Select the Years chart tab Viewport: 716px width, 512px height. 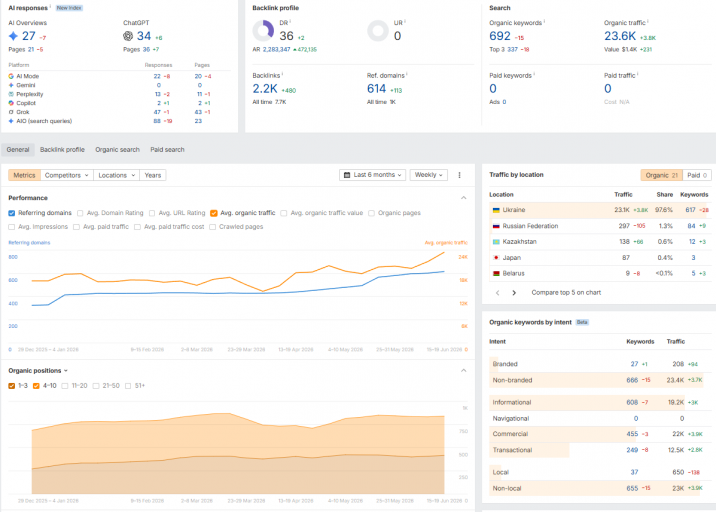pos(153,175)
